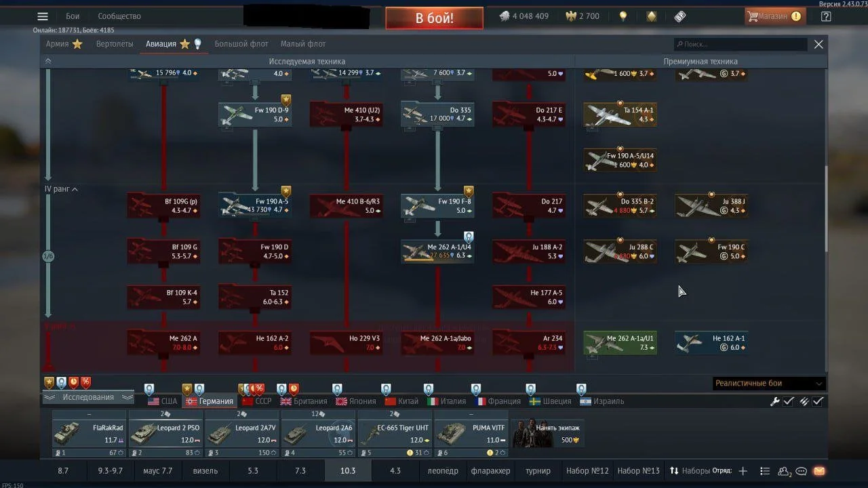The height and width of the screenshot is (488, 868).
Task: Click the lightbulb icon in the top bar
Action: (623, 16)
